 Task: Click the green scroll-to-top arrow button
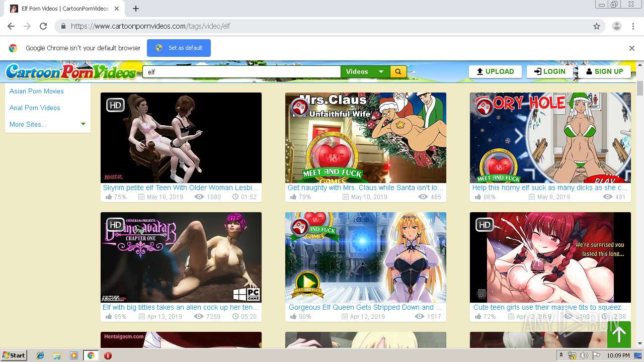pos(619,334)
